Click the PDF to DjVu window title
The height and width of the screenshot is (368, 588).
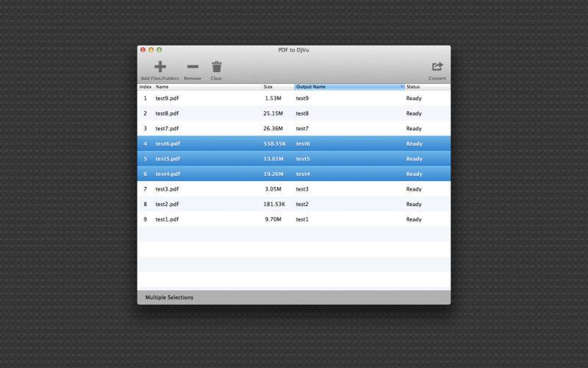pos(293,50)
